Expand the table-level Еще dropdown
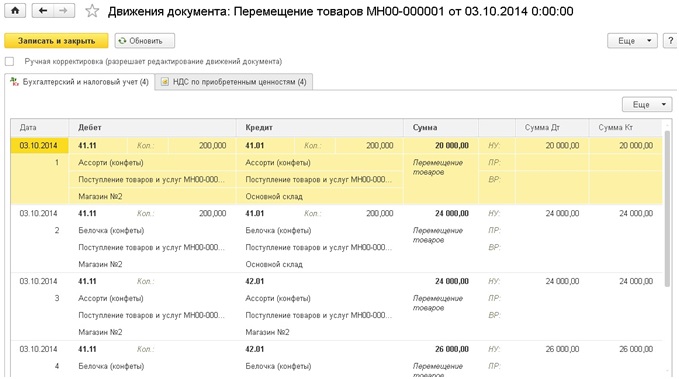The image size is (679, 379). tap(647, 104)
